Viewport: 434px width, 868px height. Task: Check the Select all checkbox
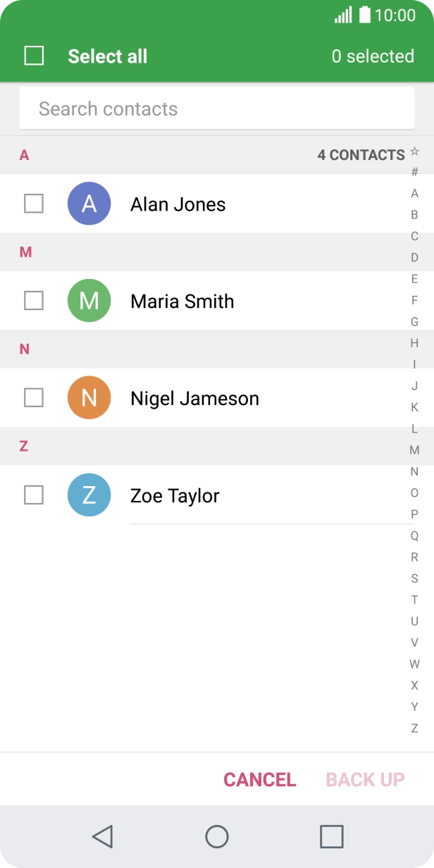click(x=34, y=56)
